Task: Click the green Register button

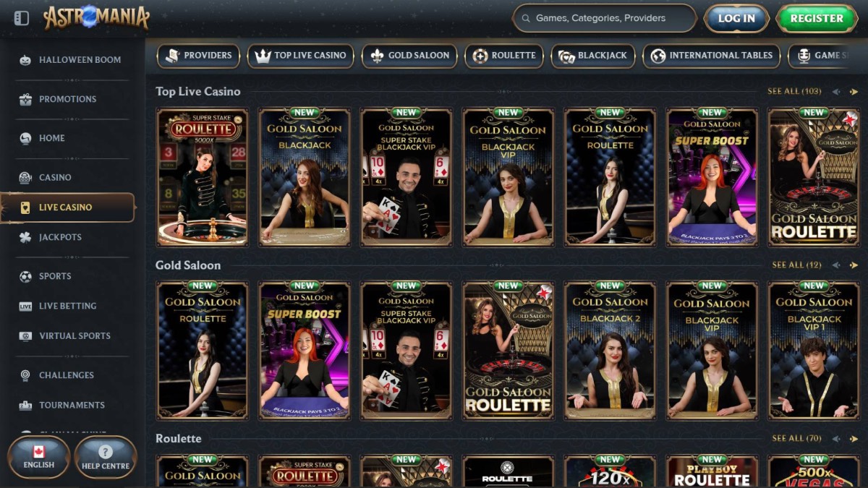Action: [x=816, y=19]
